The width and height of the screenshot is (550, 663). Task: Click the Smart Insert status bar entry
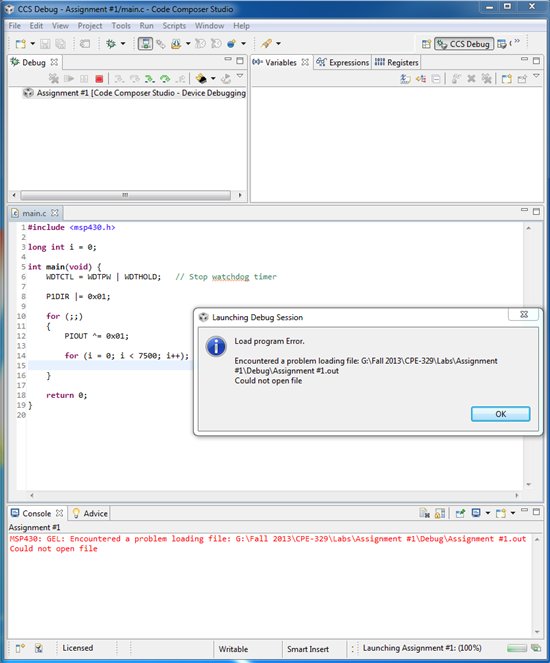[x=308, y=649]
